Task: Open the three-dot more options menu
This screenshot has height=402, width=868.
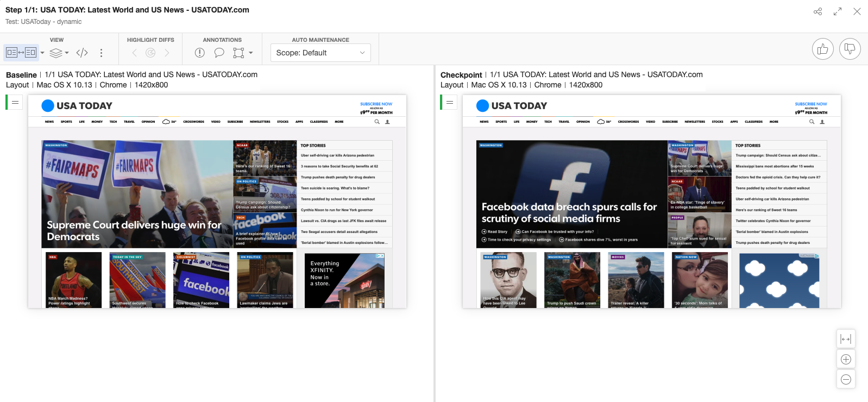Action: pyautogui.click(x=101, y=53)
